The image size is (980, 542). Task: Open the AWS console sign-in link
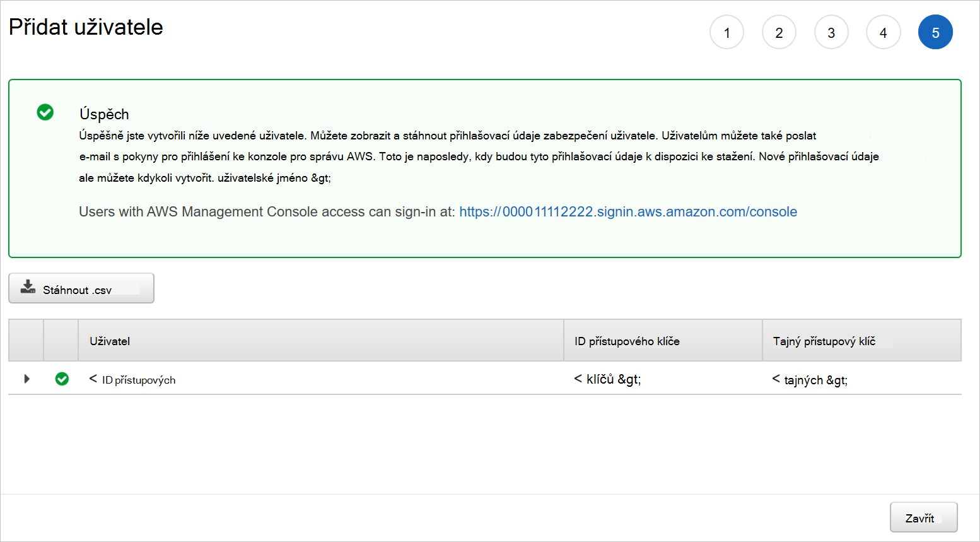628,212
